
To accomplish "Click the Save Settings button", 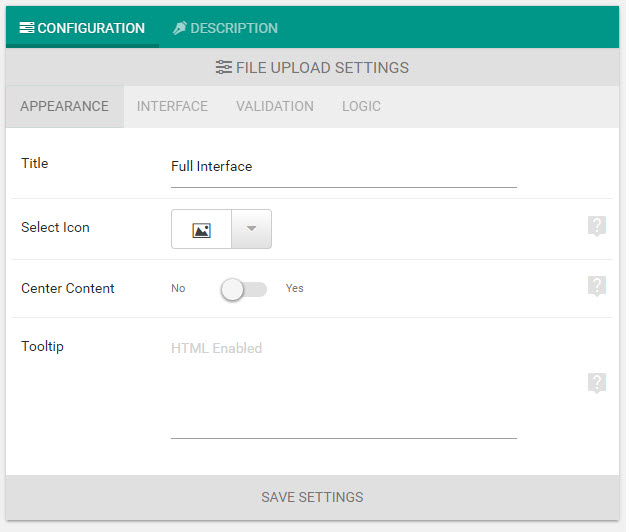I will [x=313, y=497].
